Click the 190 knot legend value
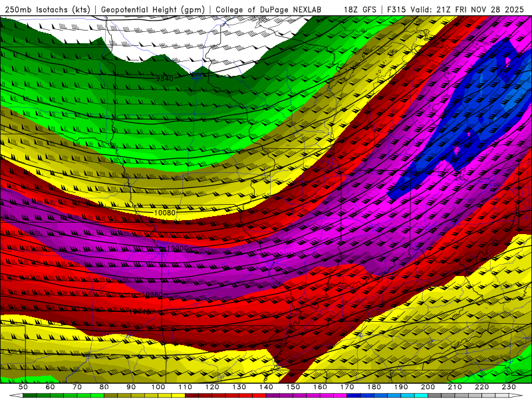The width and height of the screenshot is (532, 399). [401, 387]
